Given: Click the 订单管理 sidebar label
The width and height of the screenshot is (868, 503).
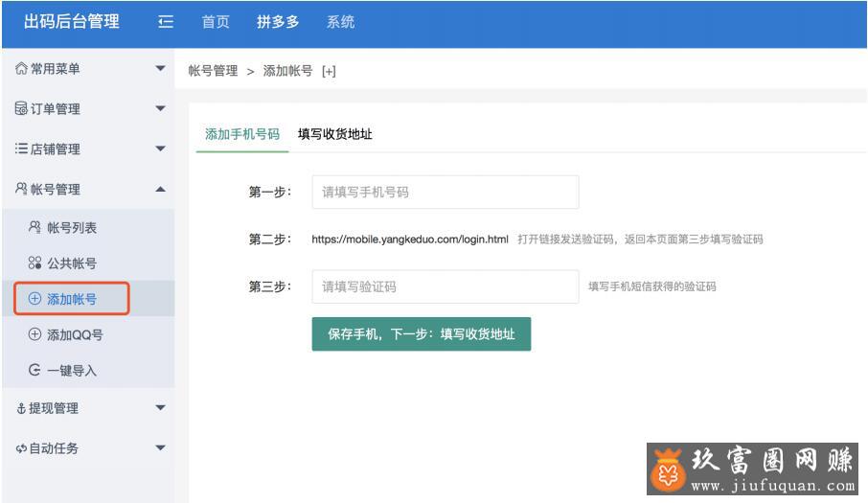Looking at the screenshot, I should [x=55, y=109].
